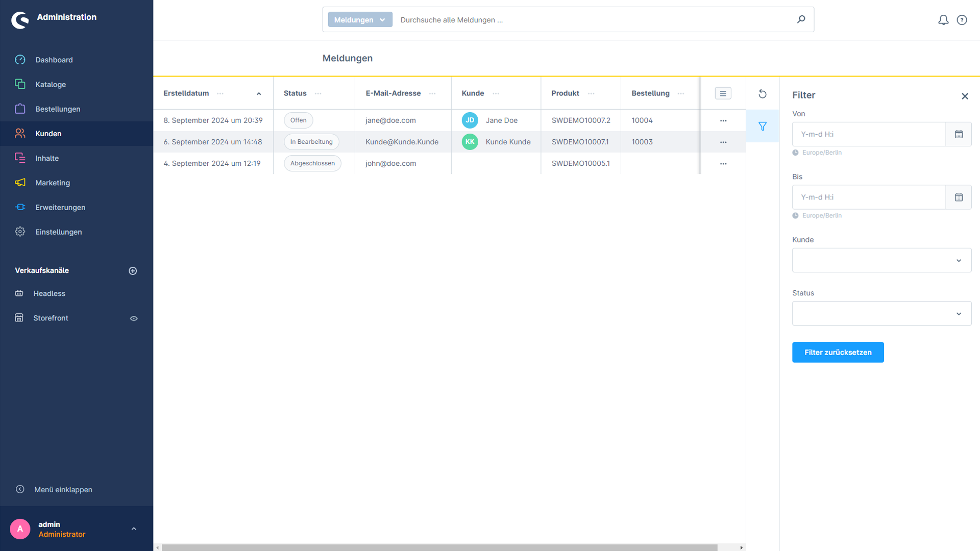Image resolution: width=980 pixels, height=551 pixels.
Task: Open the Status filter dropdown
Action: coord(881,313)
